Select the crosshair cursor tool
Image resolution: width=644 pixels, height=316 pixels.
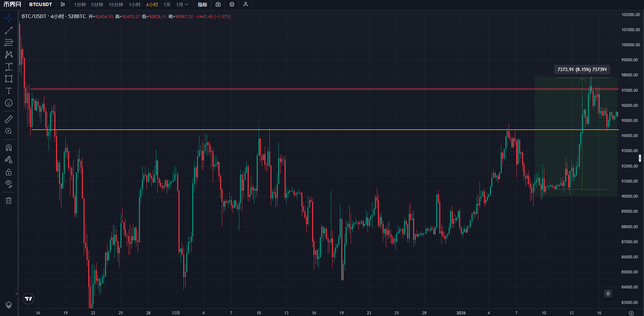tap(9, 18)
